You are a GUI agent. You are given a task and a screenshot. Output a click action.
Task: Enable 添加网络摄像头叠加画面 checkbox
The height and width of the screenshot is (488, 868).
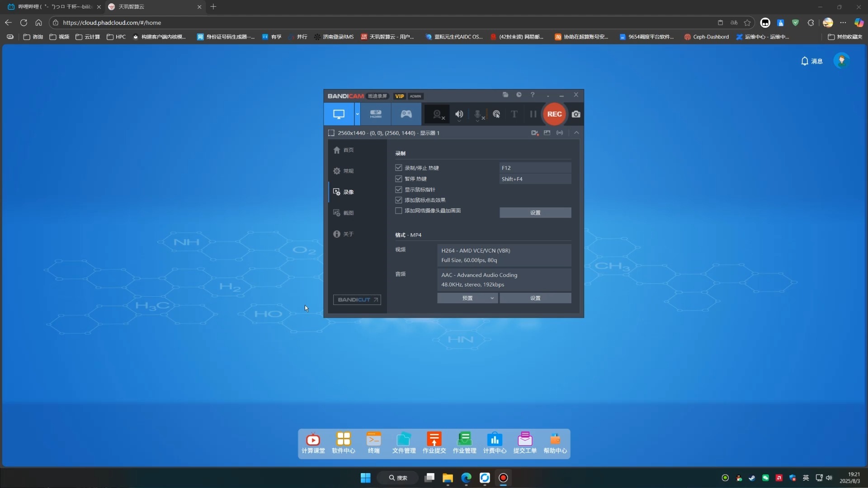tap(399, 211)
